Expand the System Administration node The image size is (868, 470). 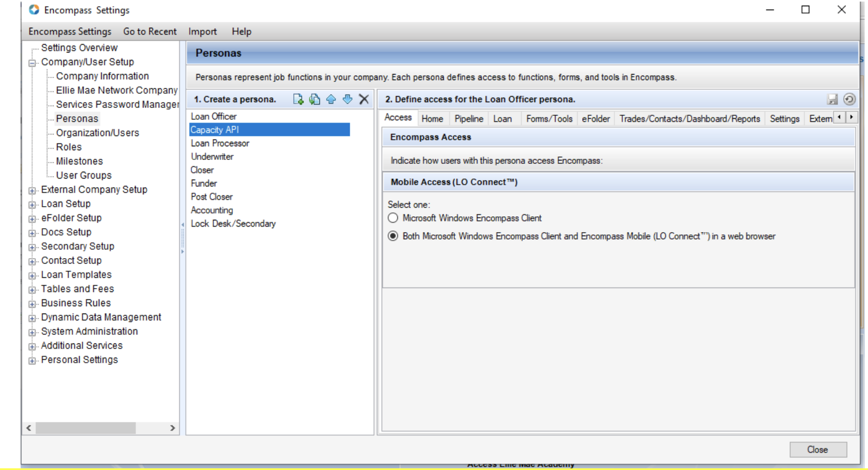(32, 332)
